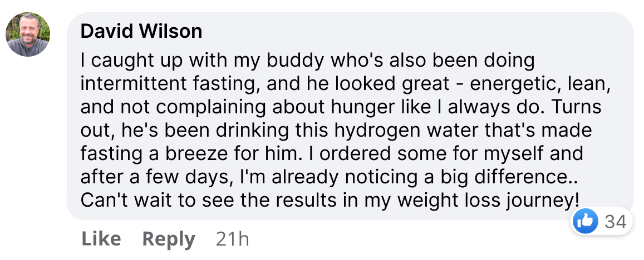View the 34 reactions count
Viewport: 644px width, 260px height.
[x=615, y=222]
